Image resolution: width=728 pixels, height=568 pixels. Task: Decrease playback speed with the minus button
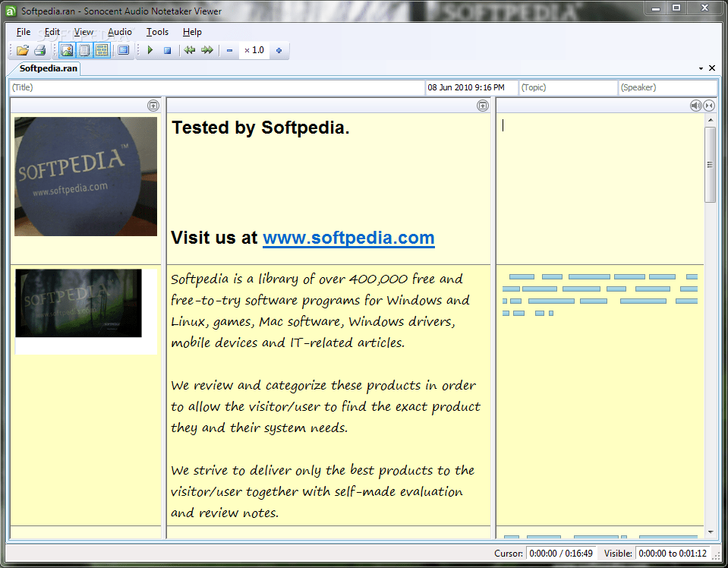(x=228, y=50)
